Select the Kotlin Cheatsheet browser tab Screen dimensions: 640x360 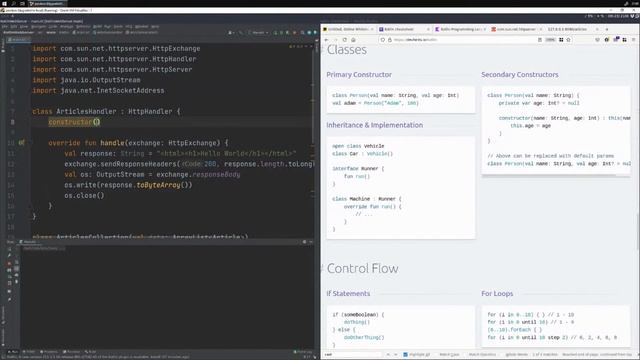click(404, 29)
